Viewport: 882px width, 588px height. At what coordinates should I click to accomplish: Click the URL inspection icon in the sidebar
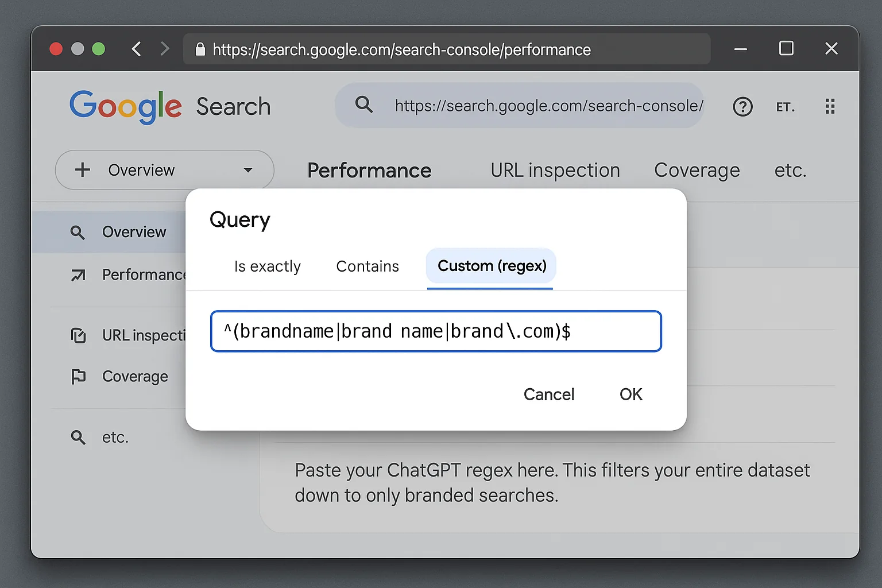click(78, 335)
